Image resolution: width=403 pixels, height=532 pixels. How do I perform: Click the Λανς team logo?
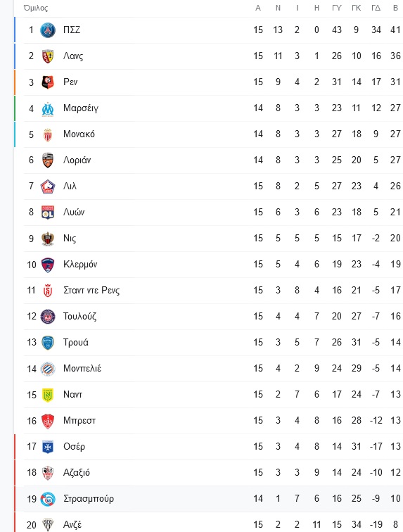[x=48, y=56]
